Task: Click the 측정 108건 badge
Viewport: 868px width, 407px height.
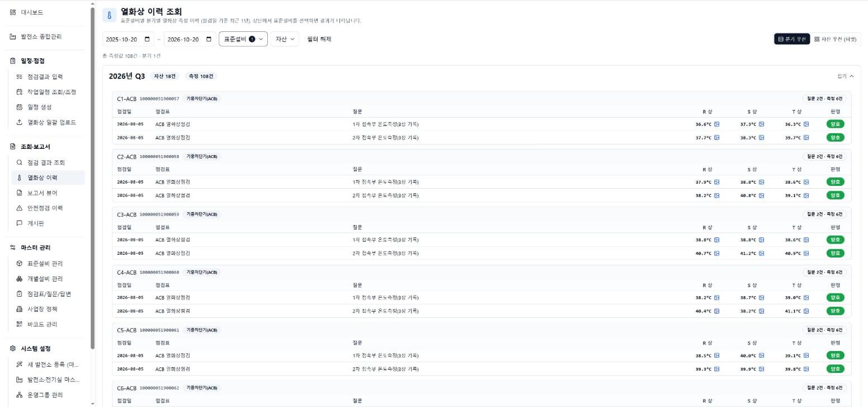Action: click(201, 76)
